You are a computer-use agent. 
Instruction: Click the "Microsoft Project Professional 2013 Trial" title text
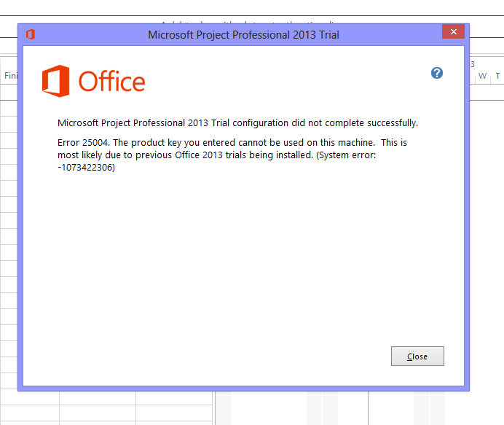click(x=243, y=35)
